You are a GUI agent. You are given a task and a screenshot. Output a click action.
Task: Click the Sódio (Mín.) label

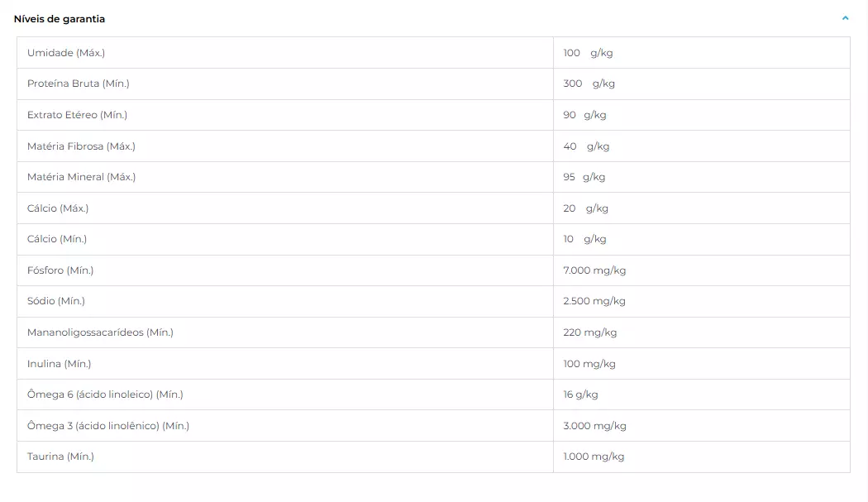(x=56, y=301)
